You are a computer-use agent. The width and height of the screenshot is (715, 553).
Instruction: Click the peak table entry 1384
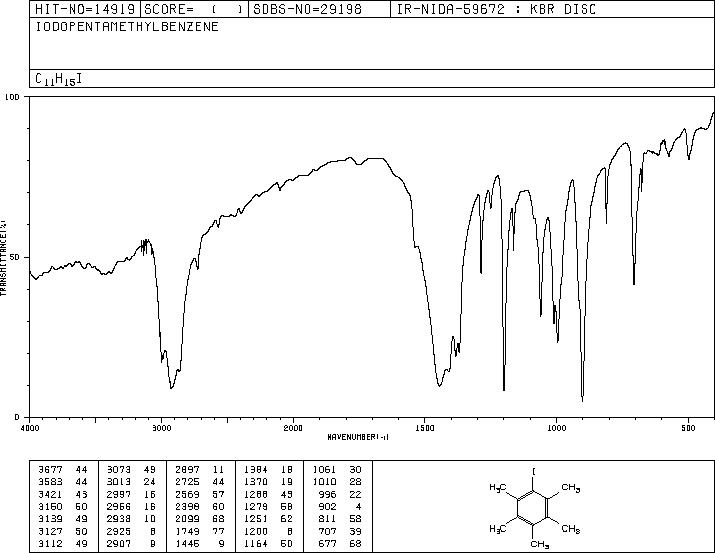pyautogui.click(x=256, y=469)
